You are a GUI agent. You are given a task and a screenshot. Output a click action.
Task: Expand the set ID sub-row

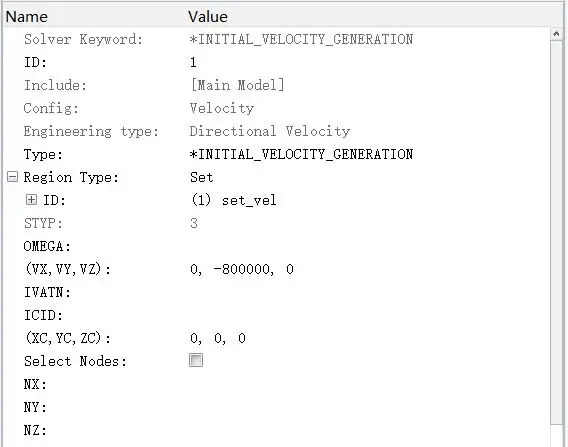[32, 200]
